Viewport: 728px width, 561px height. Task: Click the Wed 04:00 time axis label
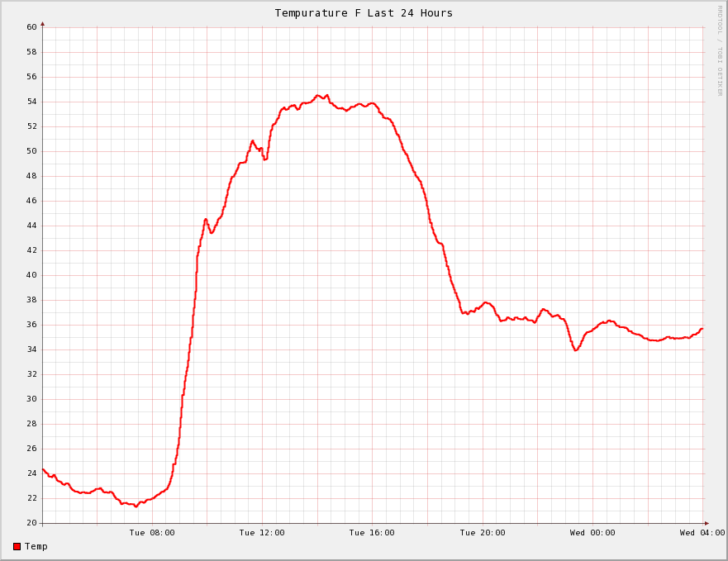[x=702, y=533]
